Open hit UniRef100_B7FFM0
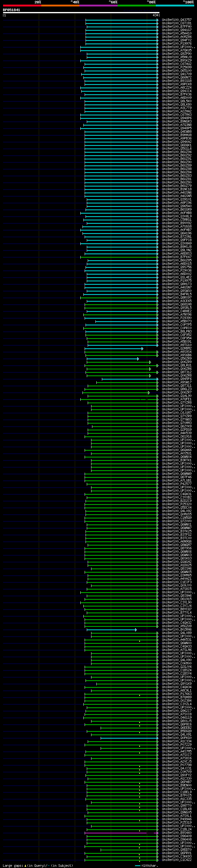This screenshot has height=868, width=197. [x=176, y=26]
